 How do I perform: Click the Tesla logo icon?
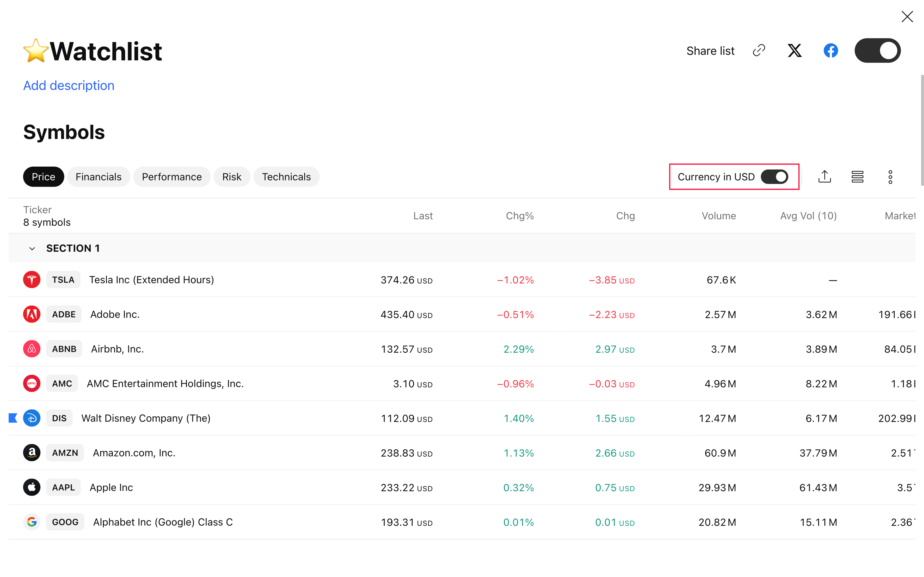click(x=32, y=279)
